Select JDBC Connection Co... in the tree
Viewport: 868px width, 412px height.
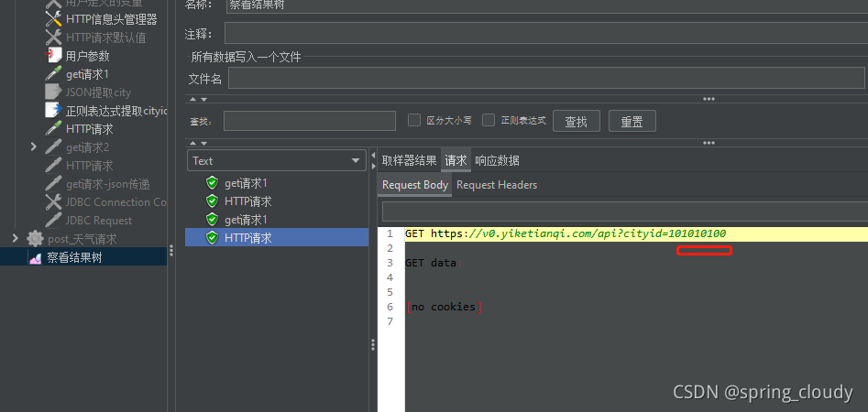click(116, 201)
